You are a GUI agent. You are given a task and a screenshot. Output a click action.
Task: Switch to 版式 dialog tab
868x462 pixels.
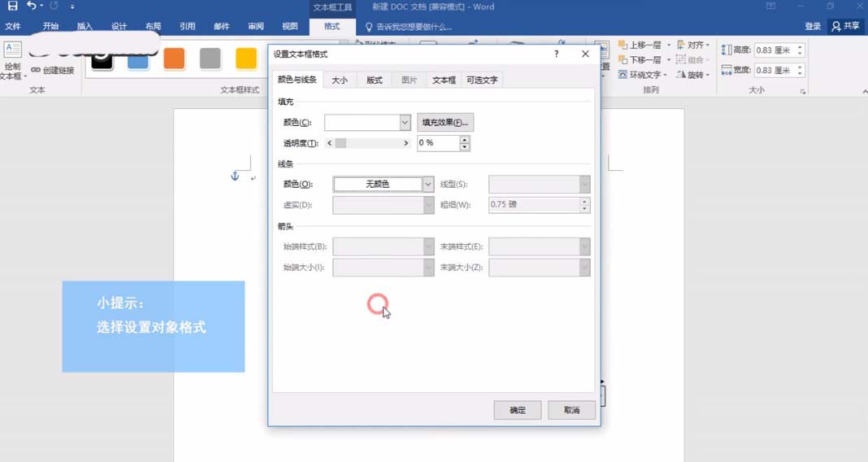point(374,80)
